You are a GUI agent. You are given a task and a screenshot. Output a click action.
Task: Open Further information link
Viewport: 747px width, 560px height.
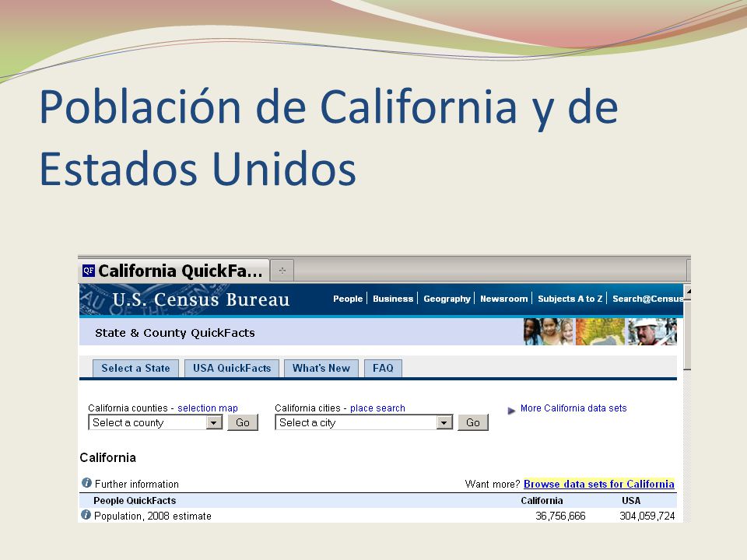tap(137, 485)
